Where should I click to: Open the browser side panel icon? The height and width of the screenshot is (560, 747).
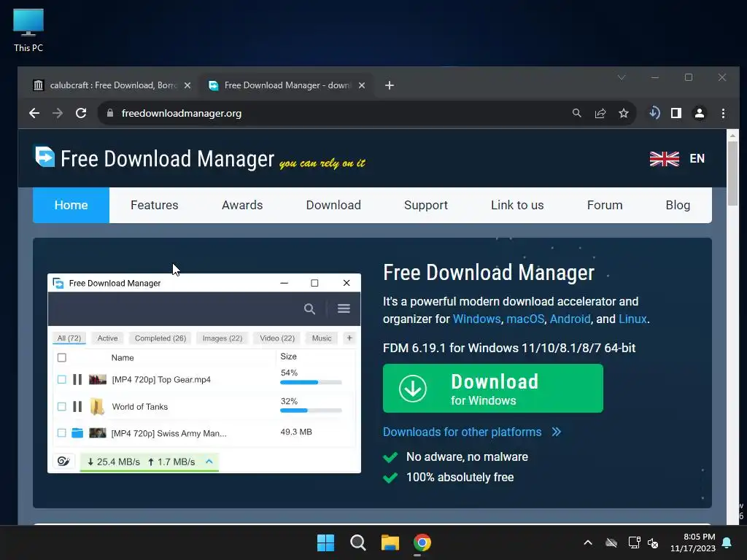point(676,113)
